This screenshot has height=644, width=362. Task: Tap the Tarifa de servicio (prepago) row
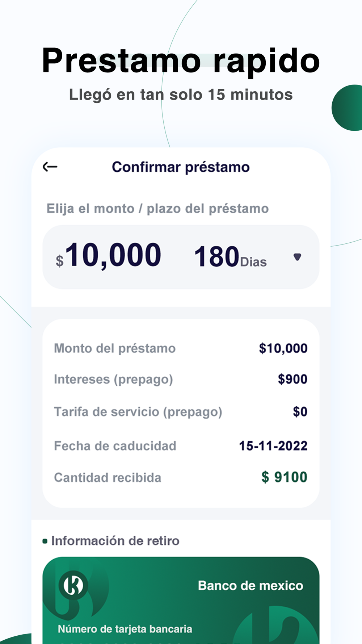coord(181,412)
